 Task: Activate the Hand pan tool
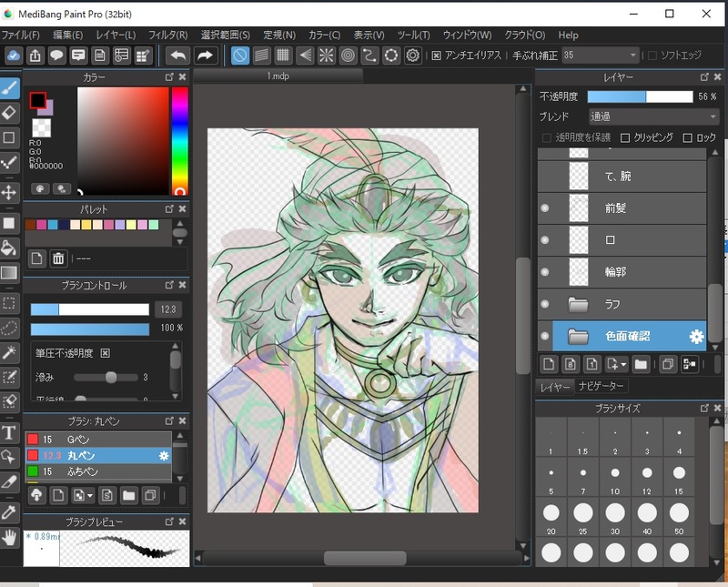point(10,539)
